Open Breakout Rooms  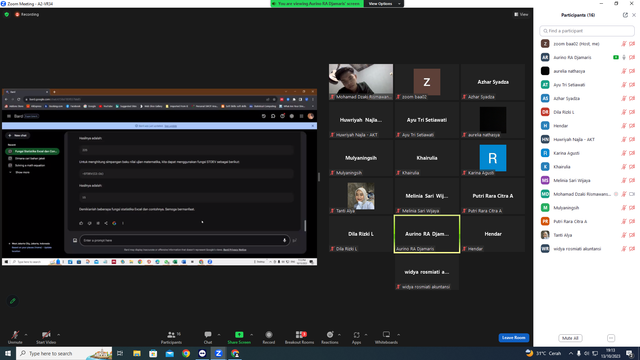tap(300, 337)
